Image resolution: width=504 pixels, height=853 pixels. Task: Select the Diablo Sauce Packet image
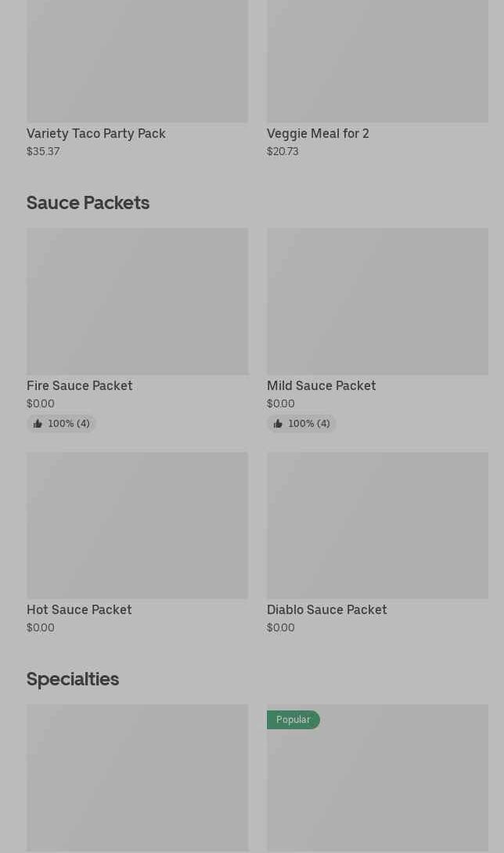pyautogui.click(x=377, y=526)
